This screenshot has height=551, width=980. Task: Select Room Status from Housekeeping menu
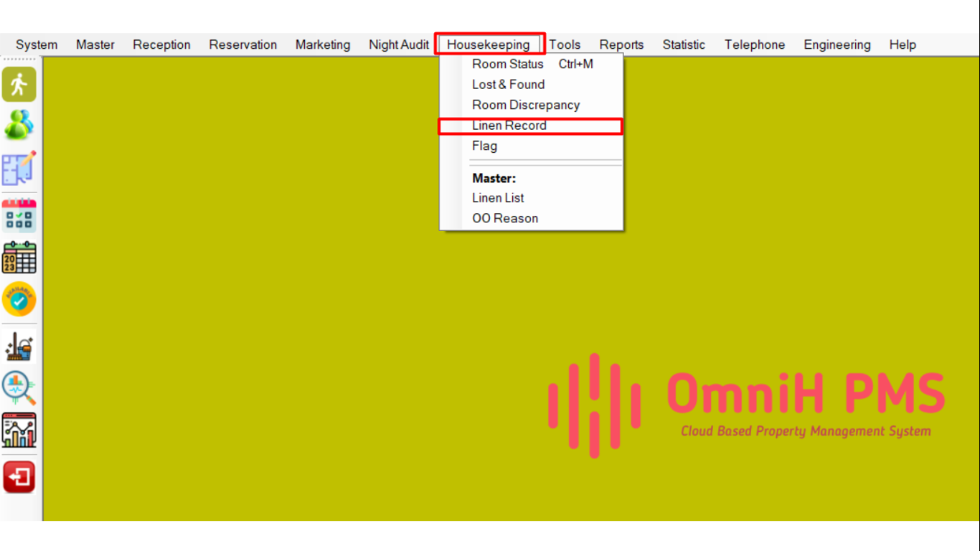click(532, 64)
